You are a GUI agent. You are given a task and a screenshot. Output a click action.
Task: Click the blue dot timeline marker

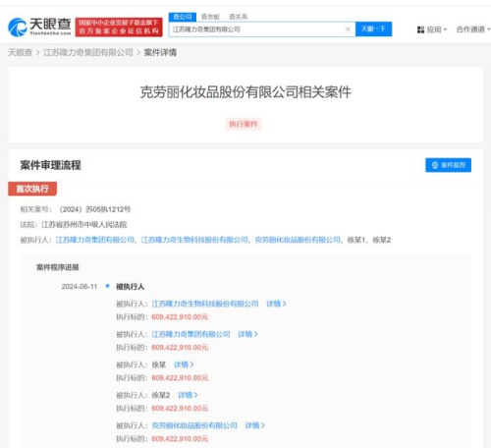107,286
